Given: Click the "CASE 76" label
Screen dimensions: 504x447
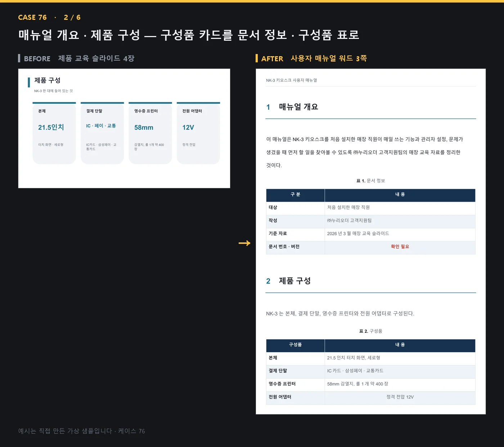Looking at the screenshot, I should [x=32, y=17].
